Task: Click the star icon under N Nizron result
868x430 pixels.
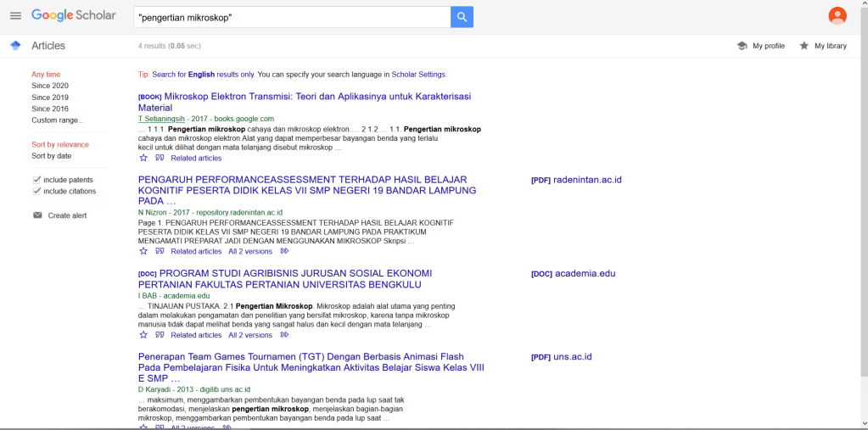Action: [143, 251]
